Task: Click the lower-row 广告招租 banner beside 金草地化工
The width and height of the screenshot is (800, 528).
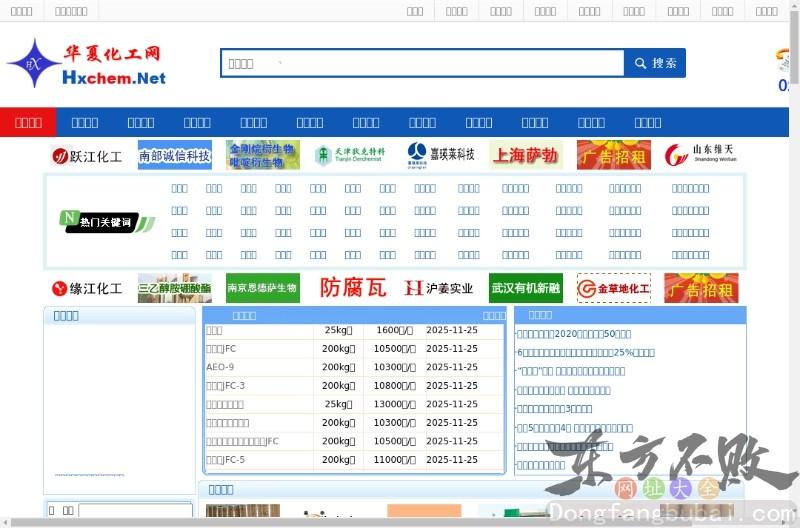Action: pyautogui.click(x=702, y=288)
